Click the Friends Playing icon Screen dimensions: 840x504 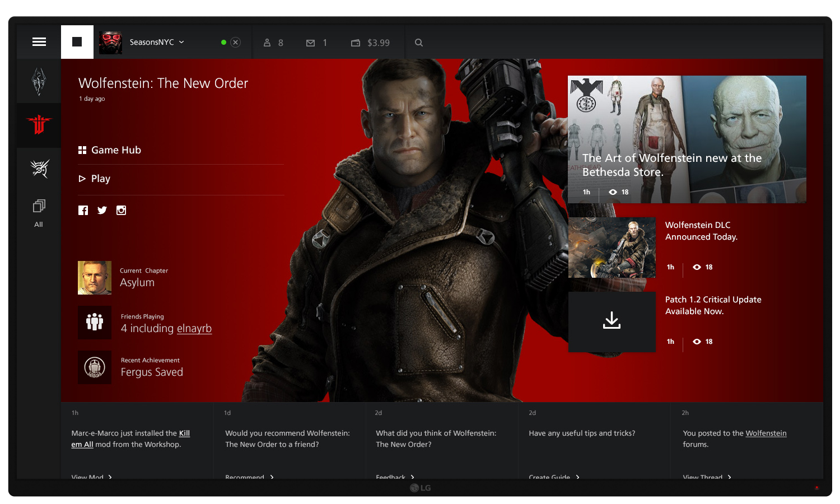tap(95, 323)
